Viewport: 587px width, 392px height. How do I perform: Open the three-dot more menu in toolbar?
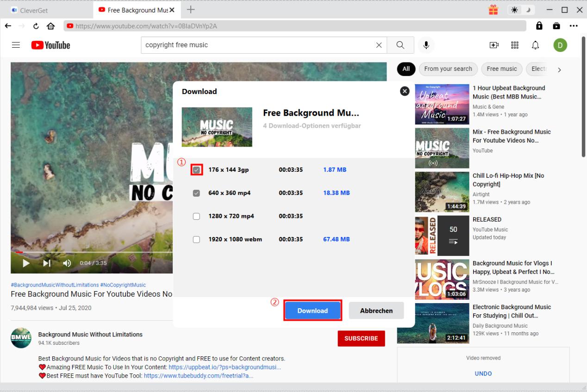point(574,26)
